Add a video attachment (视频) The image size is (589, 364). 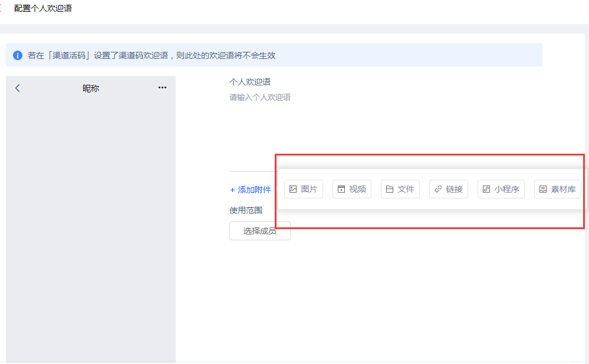[352, 189]
